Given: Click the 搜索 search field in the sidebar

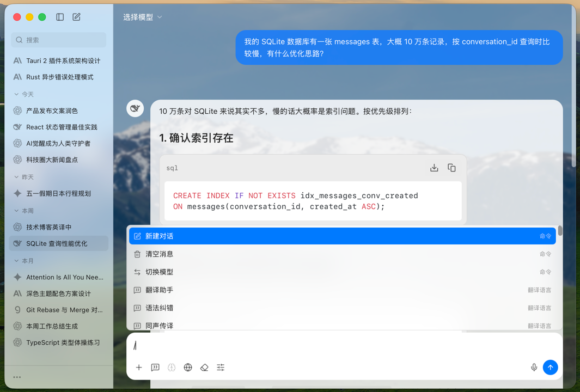Looking at the screenshot, I should tap(58, 40).
